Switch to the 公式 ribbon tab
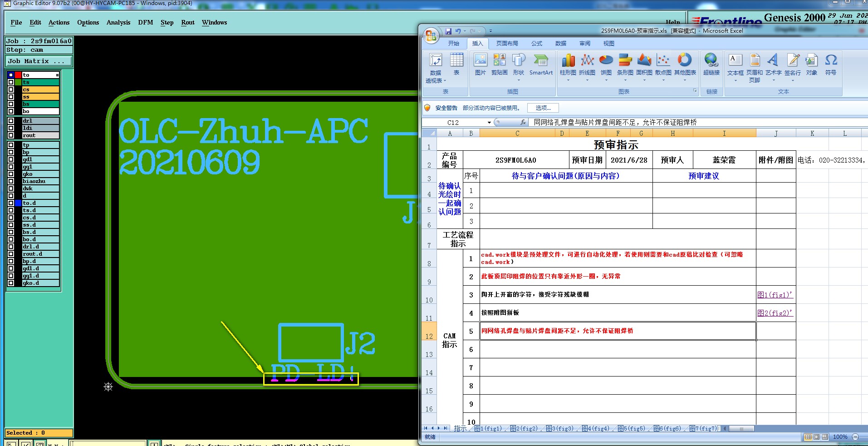Viewport: 868px width, 446px height. tap(537, 43)
